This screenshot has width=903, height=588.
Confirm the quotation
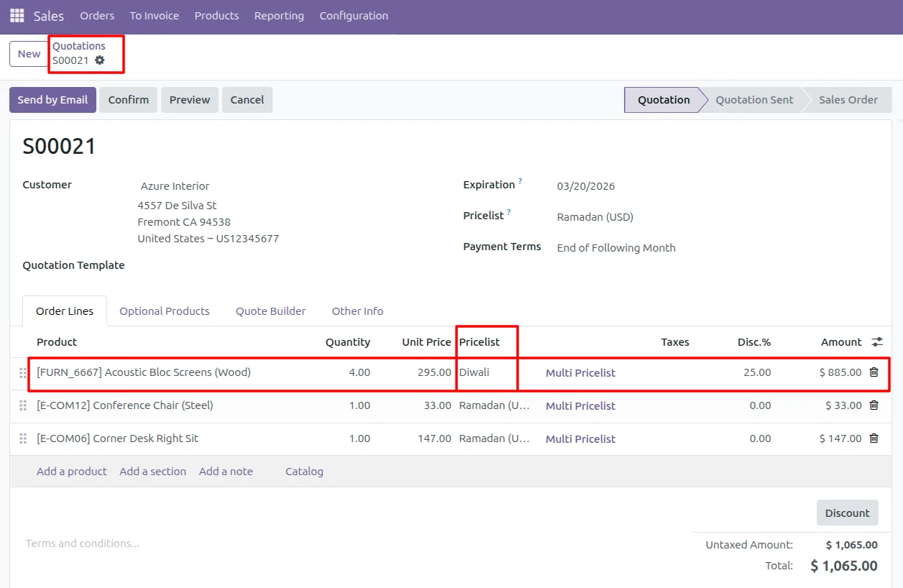[129, 100]
